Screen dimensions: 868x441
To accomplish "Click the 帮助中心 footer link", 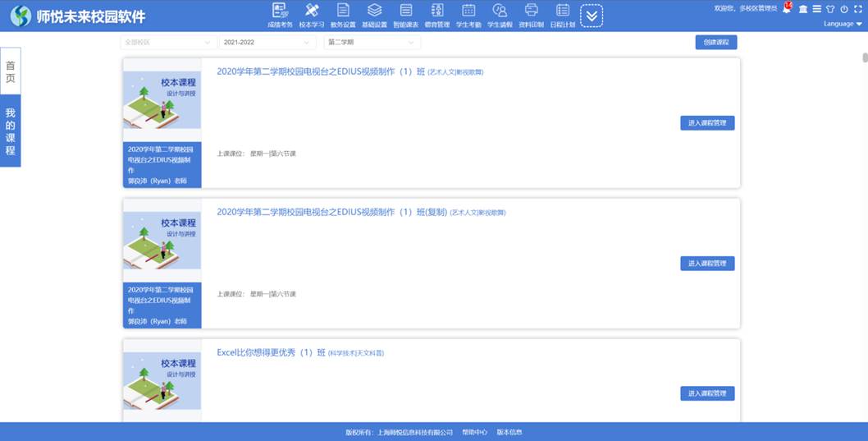I will pyautogui.click(x=475, y=432).
